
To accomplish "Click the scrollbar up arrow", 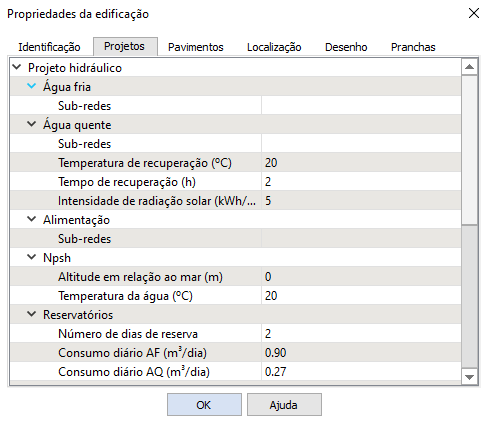I will click(469, 67).
